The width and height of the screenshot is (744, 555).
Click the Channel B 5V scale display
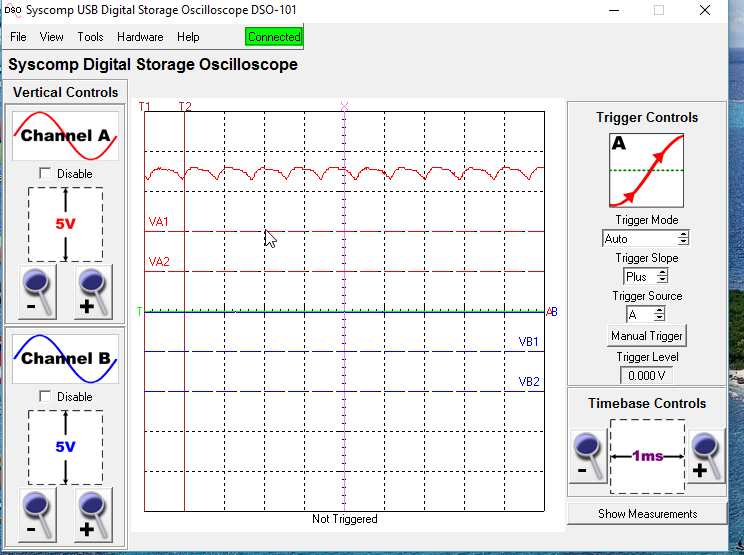click(65, 447)
